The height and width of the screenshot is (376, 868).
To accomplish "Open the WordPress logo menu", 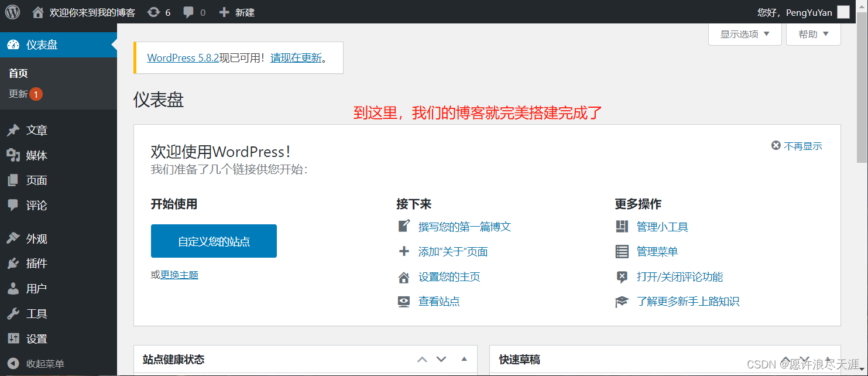I will [x=12, y=12].
